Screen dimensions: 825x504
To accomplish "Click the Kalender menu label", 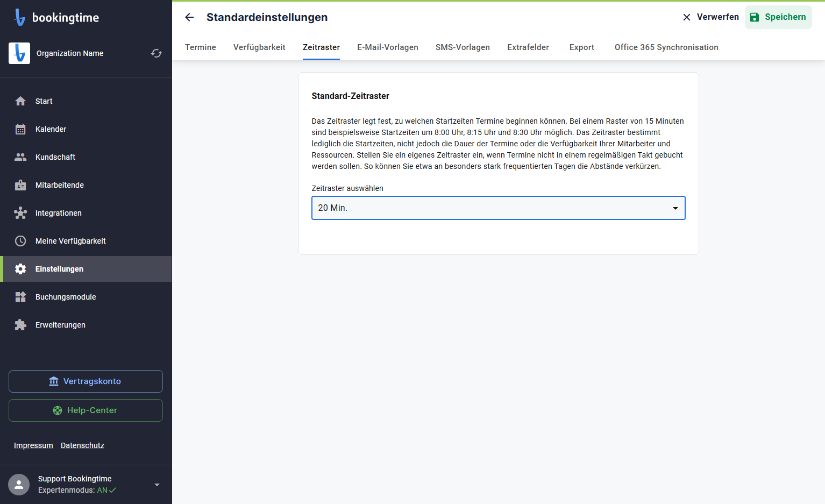I will [51, 129].
